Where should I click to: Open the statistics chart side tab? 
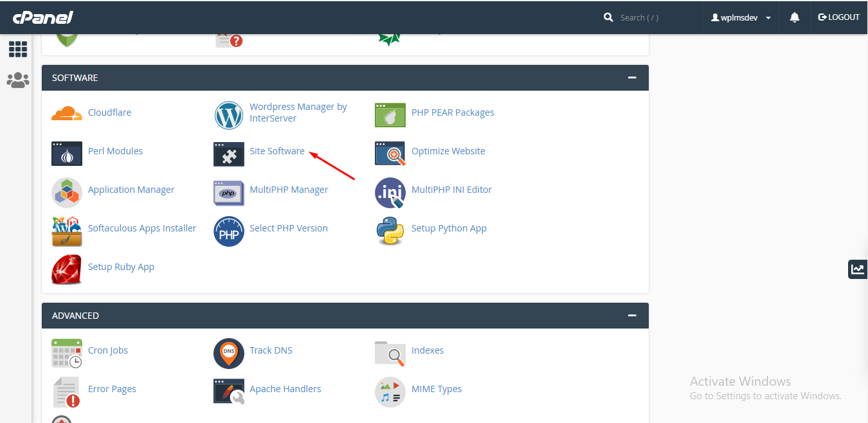(x=858, y=269)
